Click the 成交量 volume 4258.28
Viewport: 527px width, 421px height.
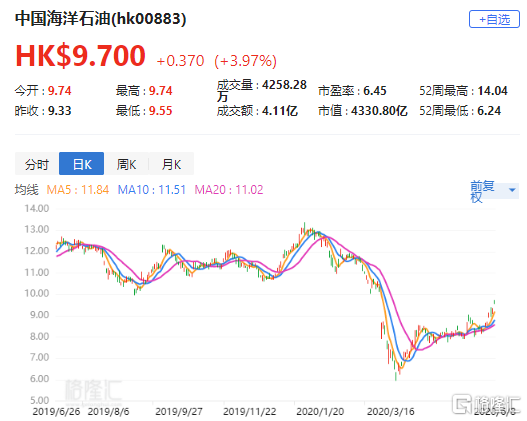pos(284,85)
